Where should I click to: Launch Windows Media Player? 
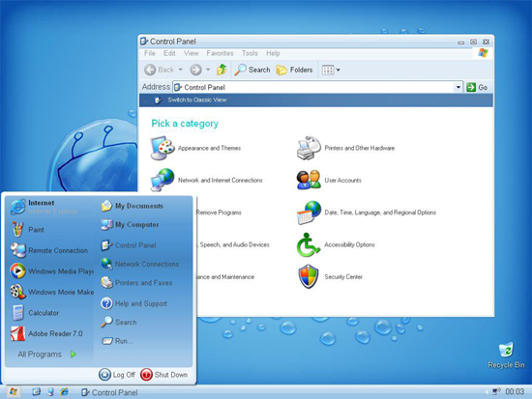tap(51, 271)
